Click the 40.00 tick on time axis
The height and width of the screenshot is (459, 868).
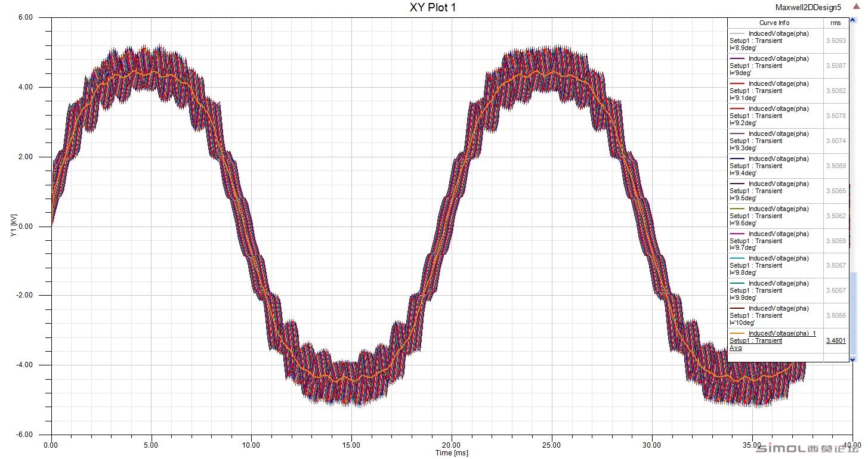852,445
